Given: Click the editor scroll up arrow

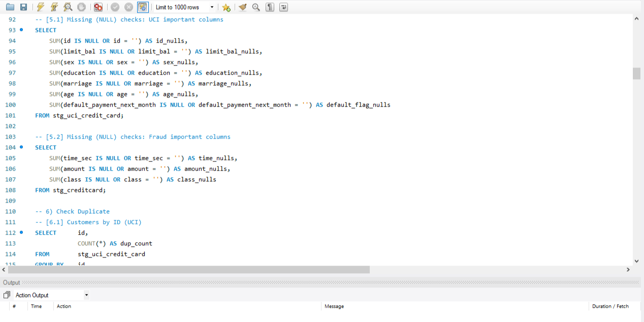Looking at the screenshot, I should click(636, 19).
